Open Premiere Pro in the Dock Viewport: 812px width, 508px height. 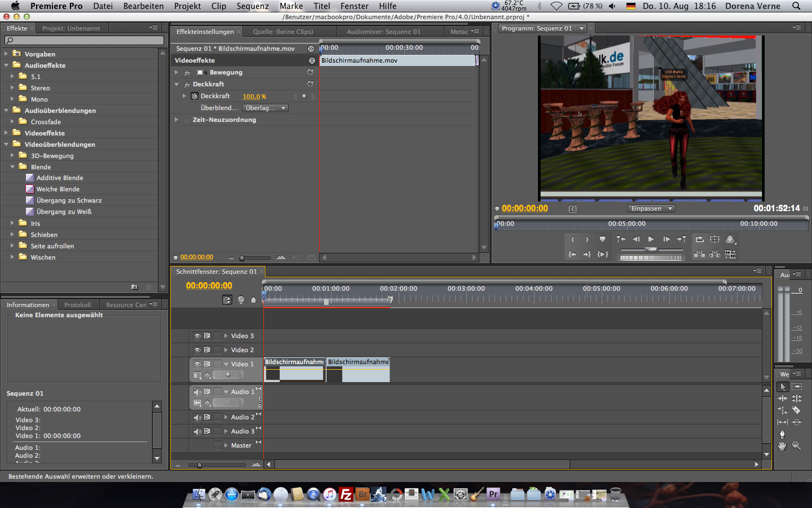[493, 495]
